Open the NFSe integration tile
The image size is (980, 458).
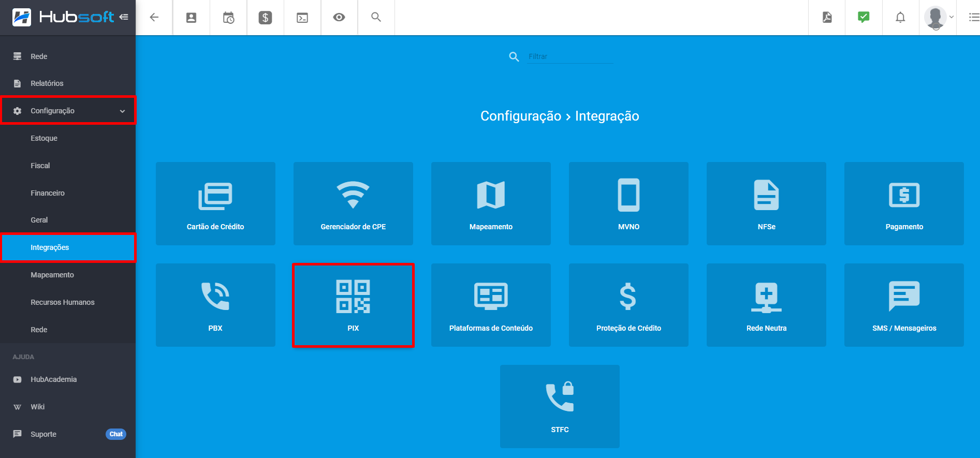[x=766, y=203]
